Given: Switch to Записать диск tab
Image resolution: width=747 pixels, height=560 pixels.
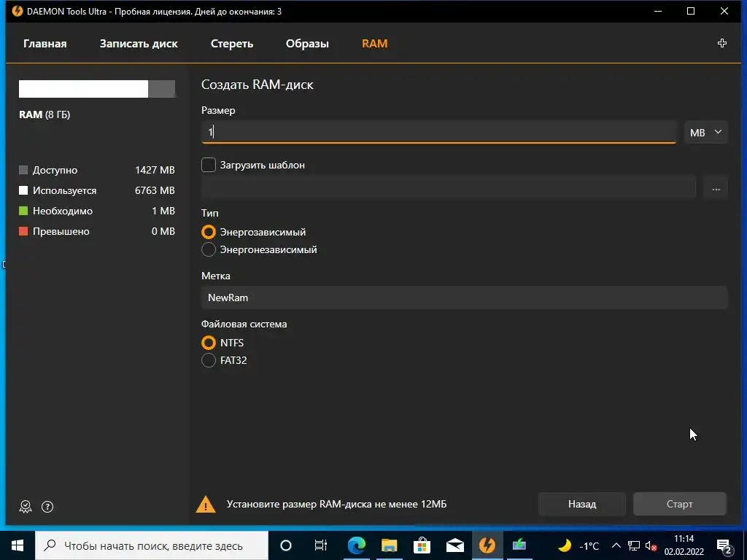Looking at the screenshot, I should point(139,44).
